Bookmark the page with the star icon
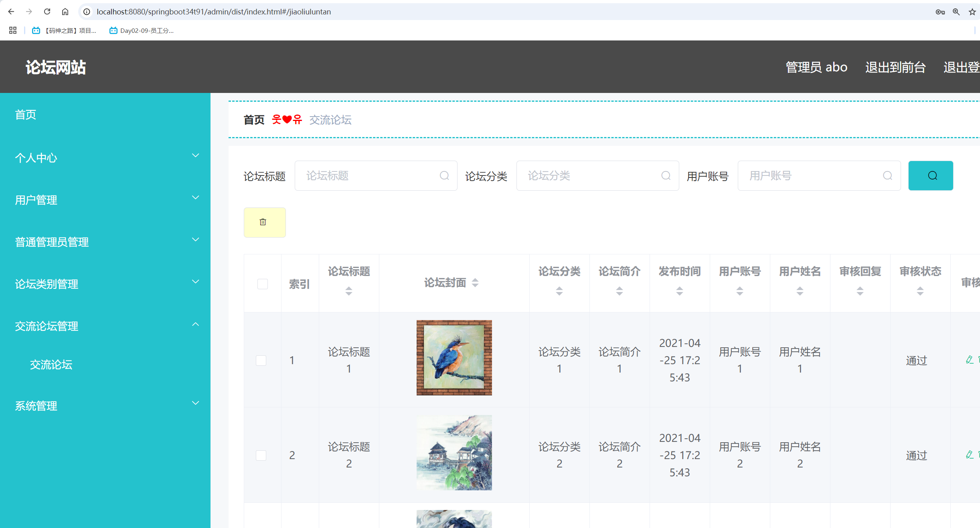This screenshot has width=980, height=528. point(972,12)
